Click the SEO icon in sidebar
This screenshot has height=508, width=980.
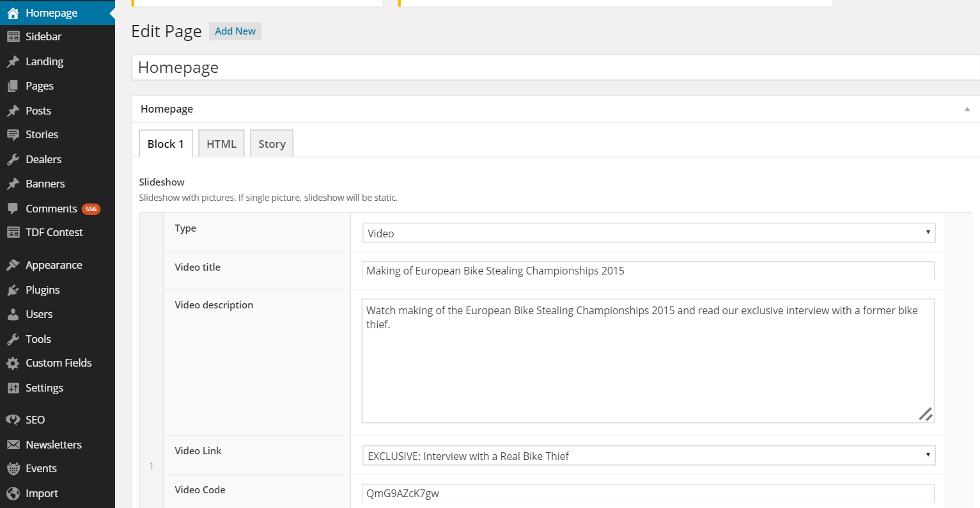[13, 420]
